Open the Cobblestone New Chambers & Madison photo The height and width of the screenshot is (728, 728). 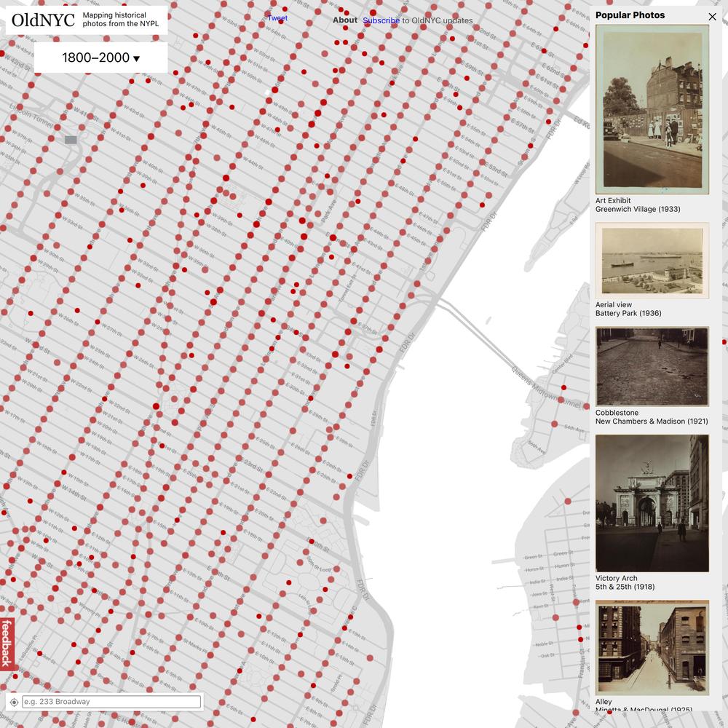pyautogui.click(x=652, y=366)
